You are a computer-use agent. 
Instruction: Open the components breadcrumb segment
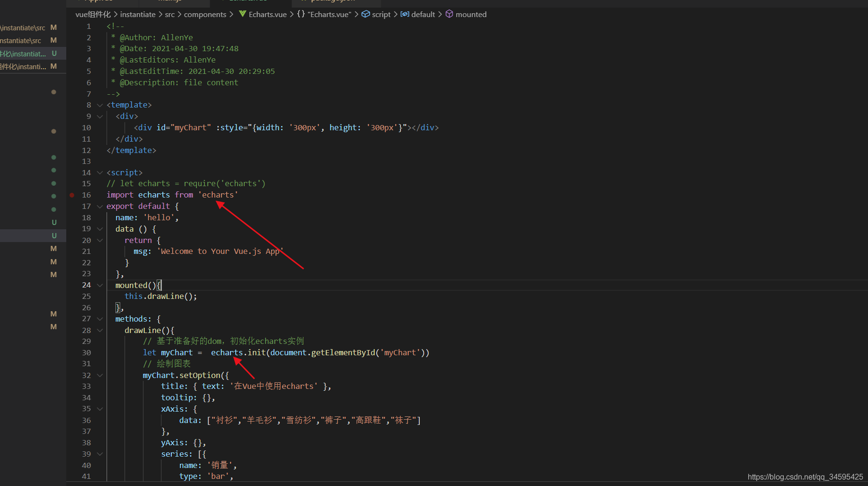(x=205, y=14)
